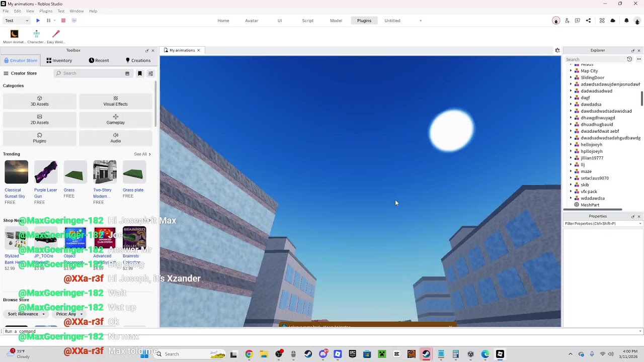Expand the Map City tree item
Image resolution: width=644 pixels, height=362 pixels.
(x=571, y=71)
